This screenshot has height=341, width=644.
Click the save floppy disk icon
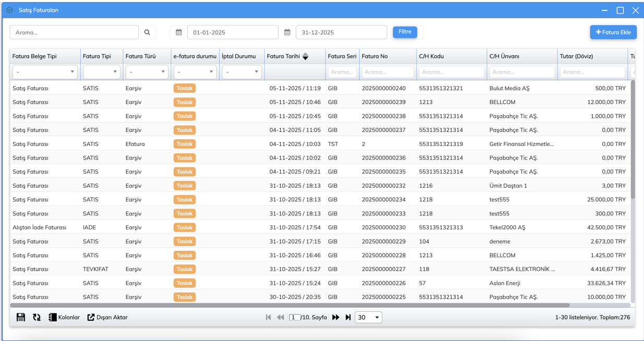click(21, 317)
